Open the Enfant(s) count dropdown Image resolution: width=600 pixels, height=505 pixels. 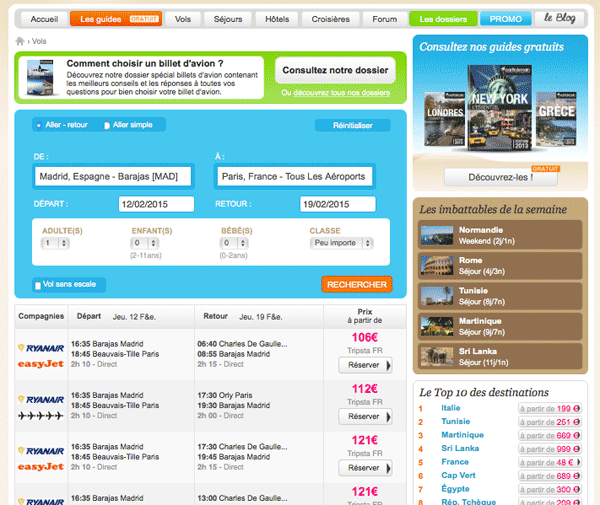145,243
